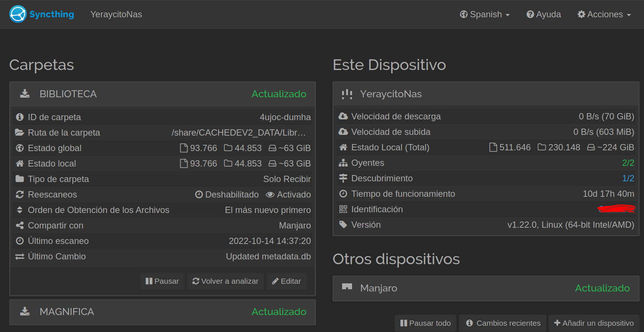Viewport: 644px width, 332px height.
Task: Pause the BIBLIOTECA folder
Action: (162, 281)
